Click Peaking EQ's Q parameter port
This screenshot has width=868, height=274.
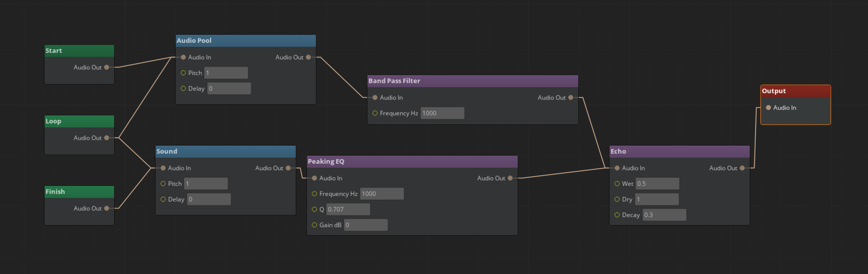tap(314, 210)
